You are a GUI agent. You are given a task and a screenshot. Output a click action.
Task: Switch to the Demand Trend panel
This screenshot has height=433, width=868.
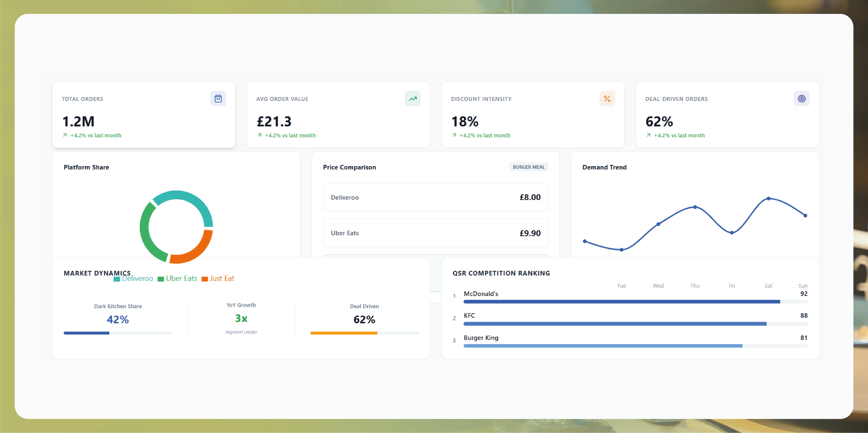[605, 167]
